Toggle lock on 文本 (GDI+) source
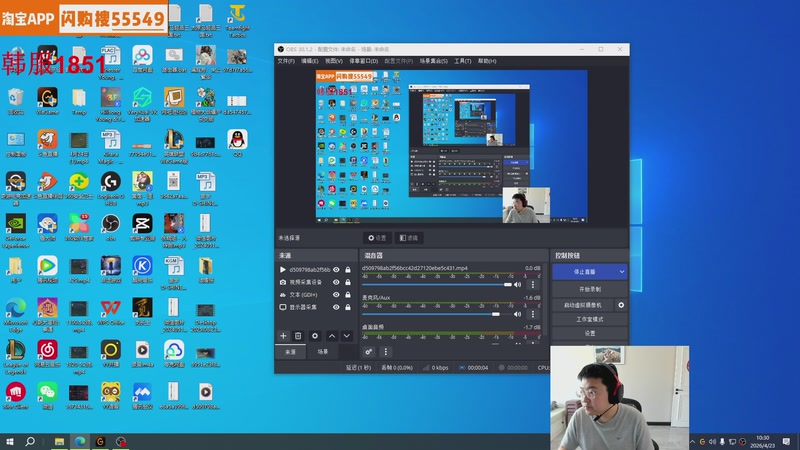800x450 pixels. click(x=348, y=294)
